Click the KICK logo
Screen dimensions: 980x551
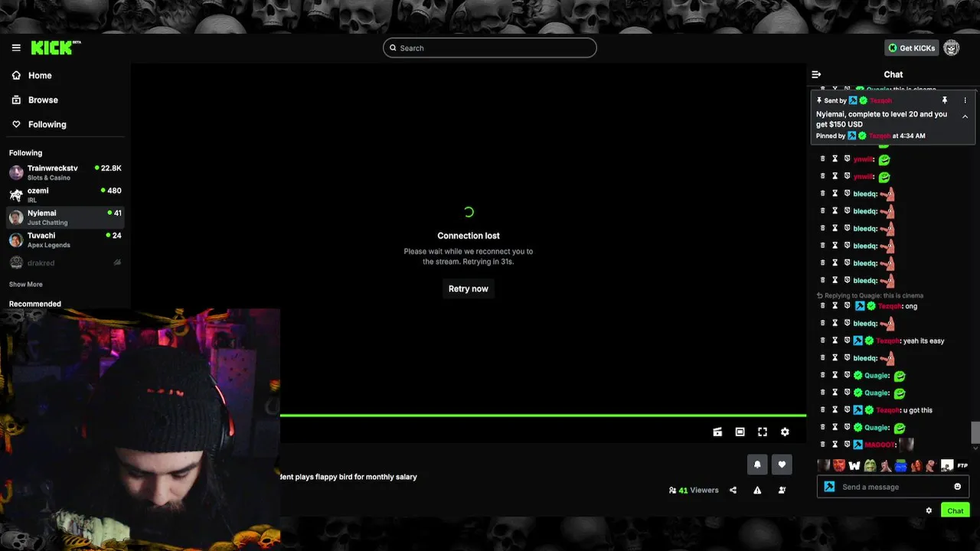(x=55, y=47)
